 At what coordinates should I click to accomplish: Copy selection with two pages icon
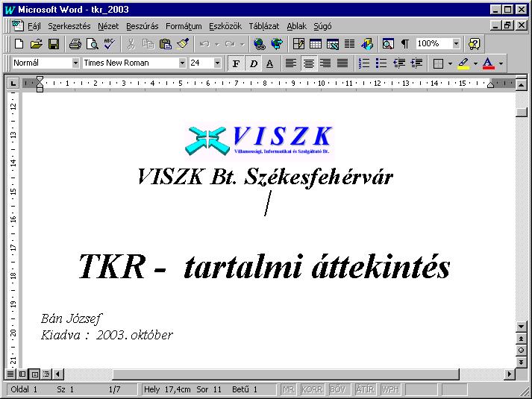[148, 44]
